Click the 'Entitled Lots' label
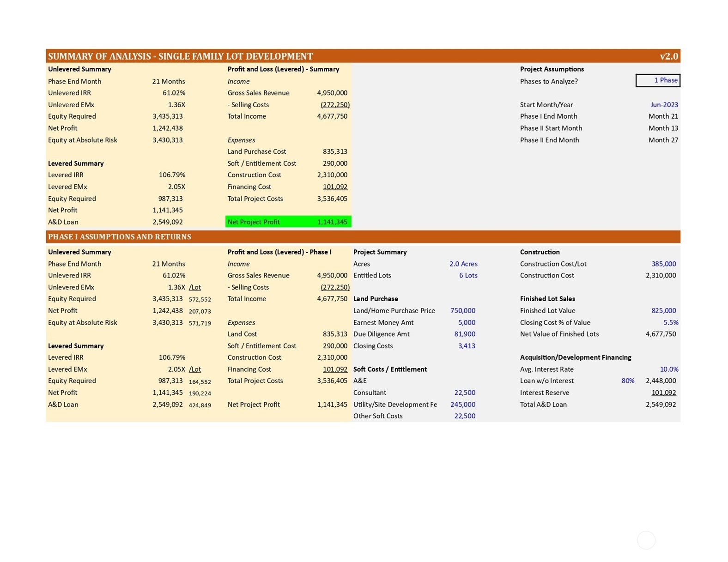728x562 pixels. click(x=372, y=276)
